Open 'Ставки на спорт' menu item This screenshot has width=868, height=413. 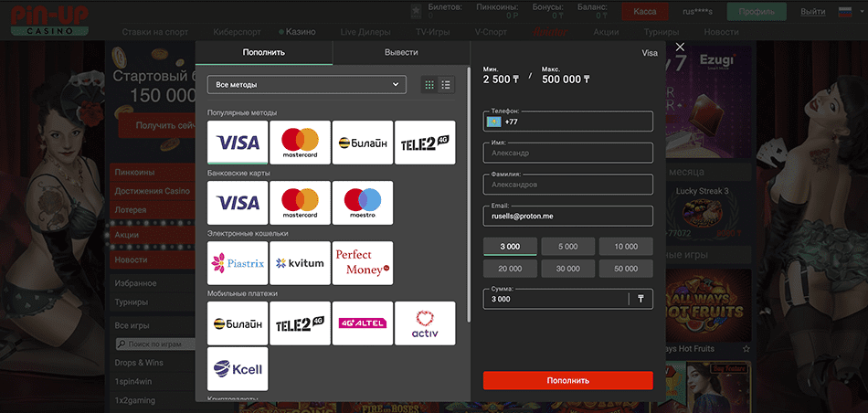coord(155,32)
